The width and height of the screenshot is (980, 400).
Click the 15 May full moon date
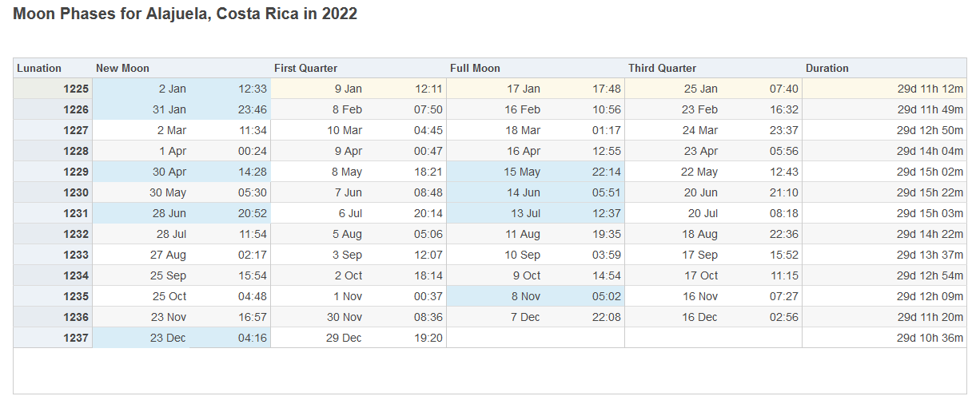click(522, 172)
